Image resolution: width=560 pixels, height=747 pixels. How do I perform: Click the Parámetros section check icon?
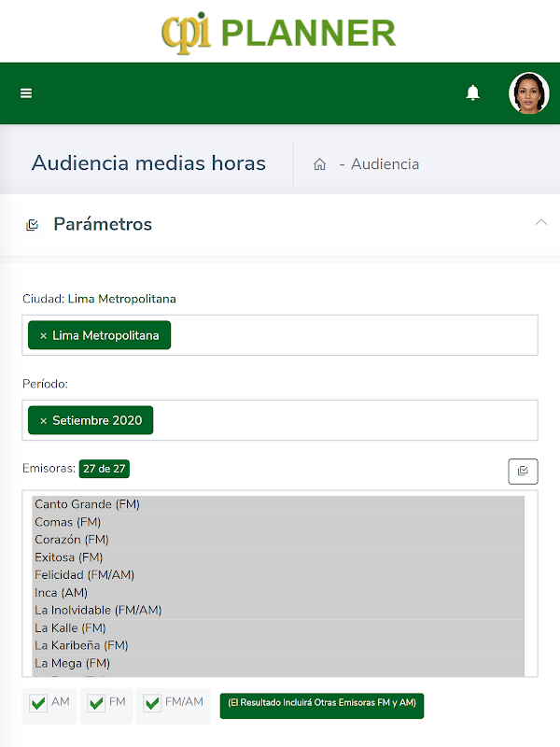pos(33,225)
